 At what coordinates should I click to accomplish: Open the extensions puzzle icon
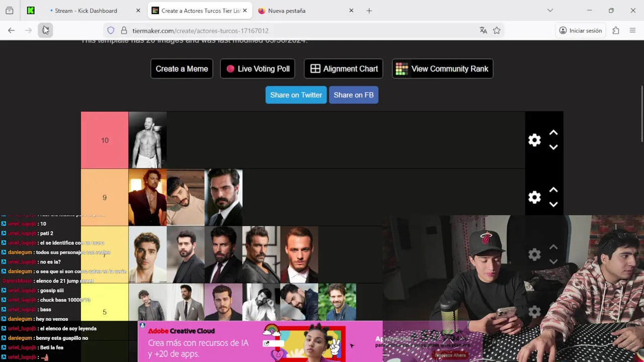coord(616,31)
